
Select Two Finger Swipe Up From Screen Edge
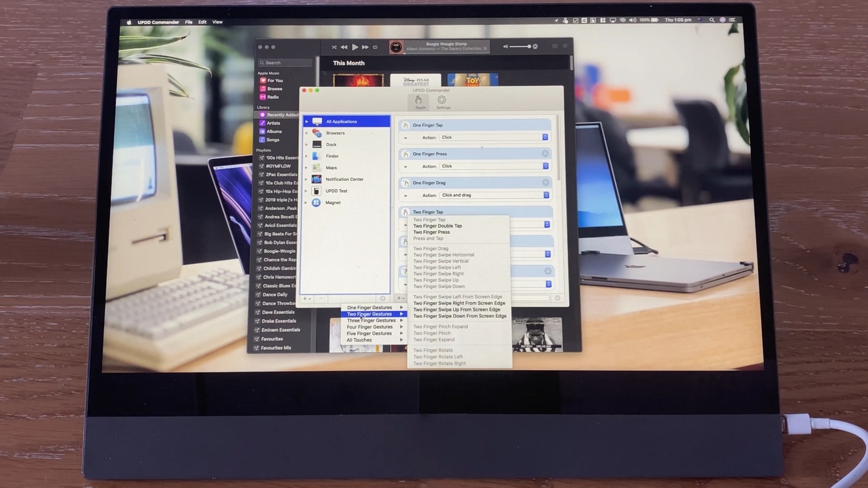[x=456, y=310]
